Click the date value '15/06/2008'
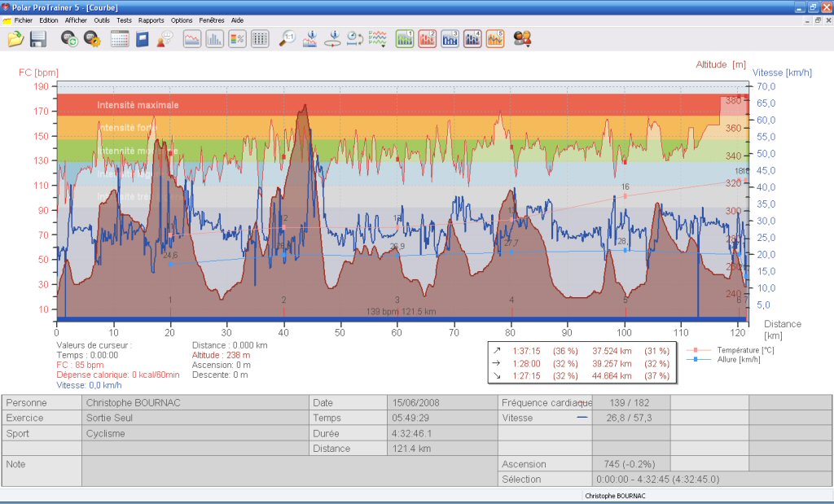This screenshot has width=834, height=504. click(x=416, y=403)
